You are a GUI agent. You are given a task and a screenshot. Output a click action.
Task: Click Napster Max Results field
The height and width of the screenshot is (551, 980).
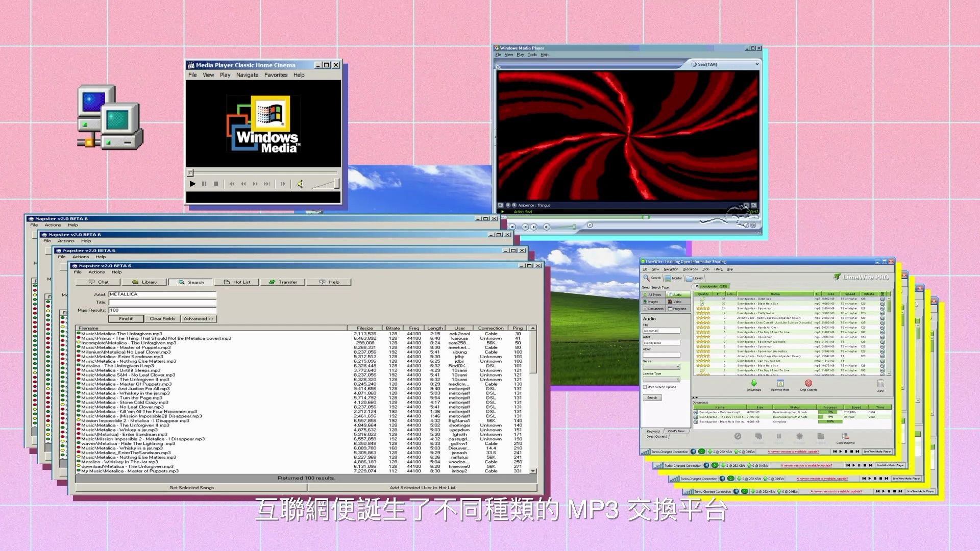point(162,310)
